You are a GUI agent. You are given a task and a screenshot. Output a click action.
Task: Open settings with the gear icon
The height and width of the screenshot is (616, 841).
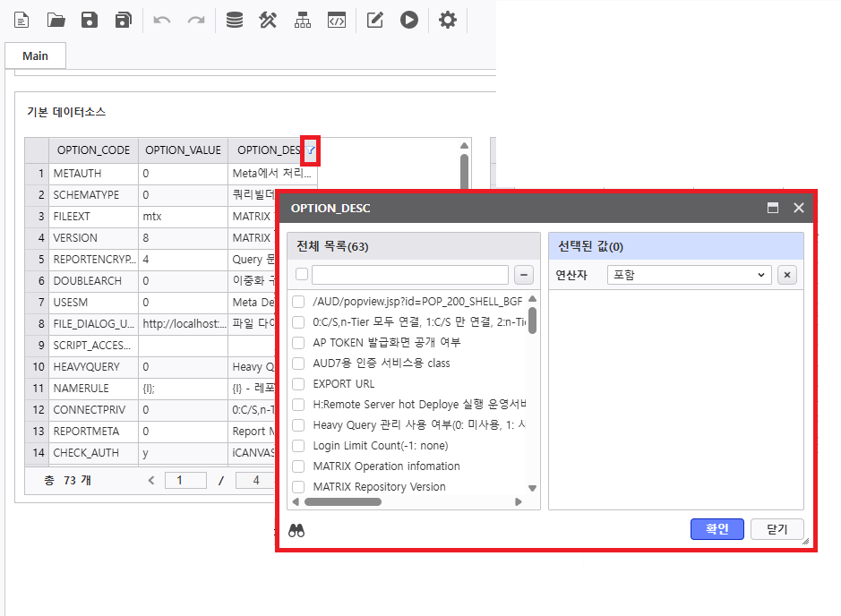(x=447, y=20)
